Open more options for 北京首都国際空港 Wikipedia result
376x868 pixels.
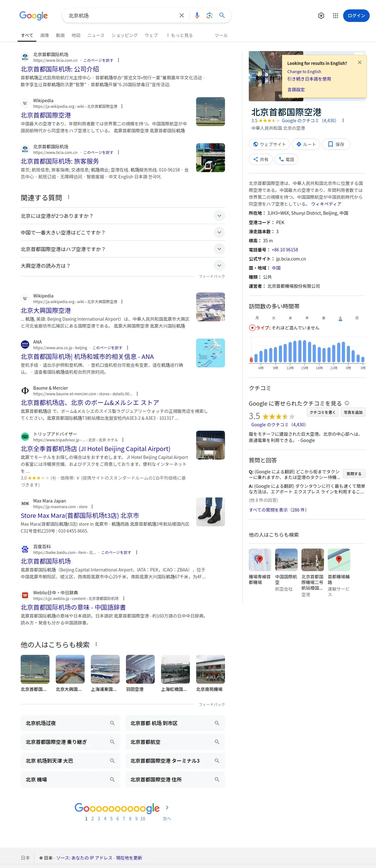tap(122, 107)
